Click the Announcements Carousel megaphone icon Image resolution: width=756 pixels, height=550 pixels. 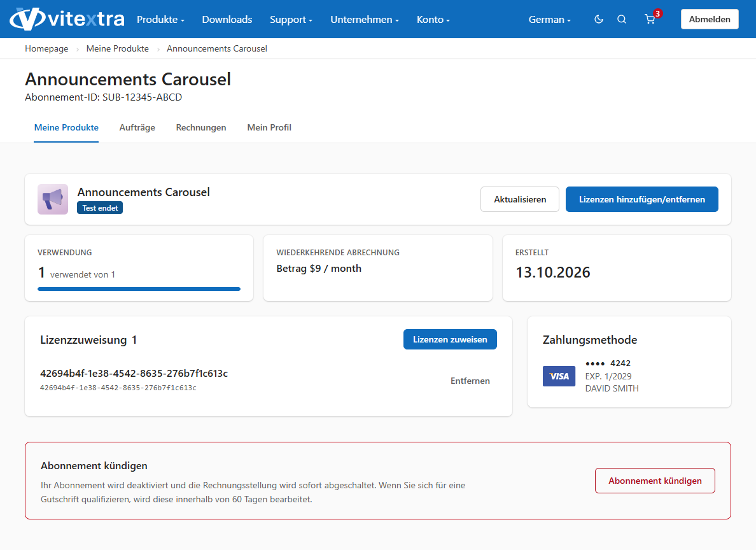click(53, 199)
